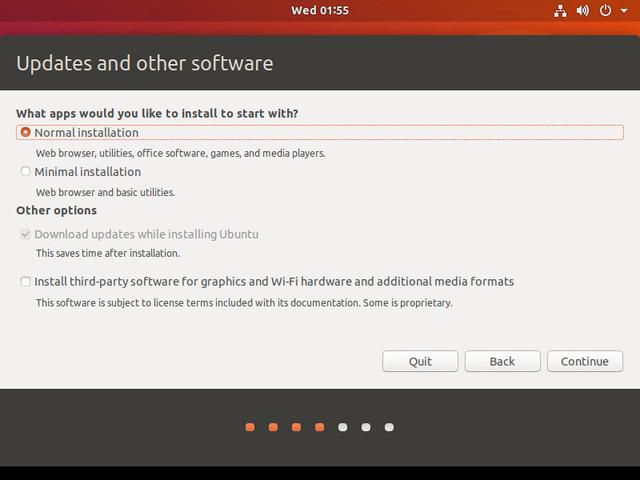Click 'This saves time after installation.' text
Viewport: 640px width, 480px height.
pyautogui.click(x=108, y=253)
